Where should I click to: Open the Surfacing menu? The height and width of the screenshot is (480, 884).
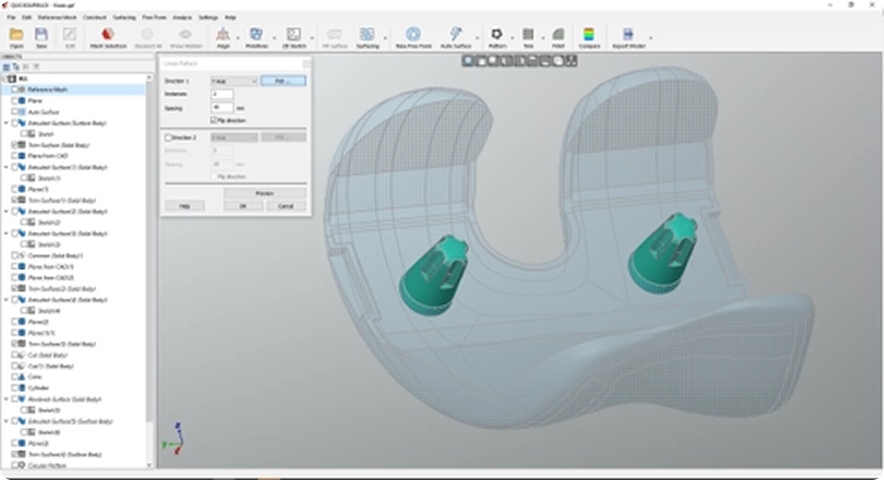click(124, 17)
